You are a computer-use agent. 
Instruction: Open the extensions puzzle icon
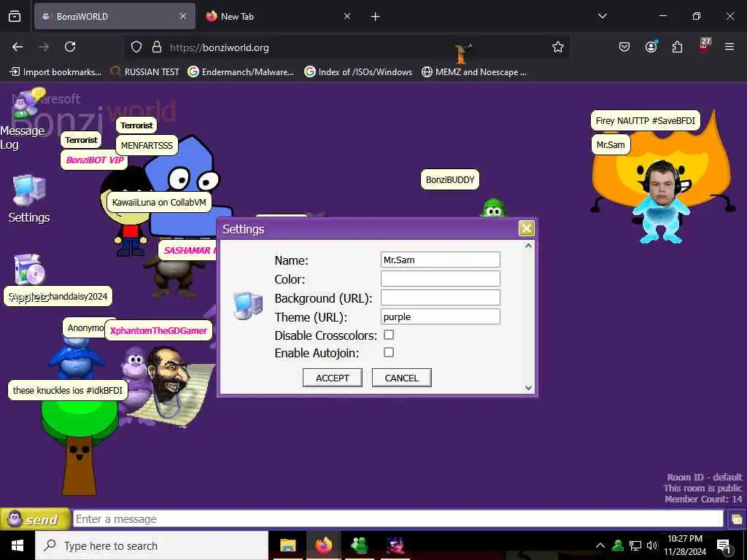pos(677,47)
